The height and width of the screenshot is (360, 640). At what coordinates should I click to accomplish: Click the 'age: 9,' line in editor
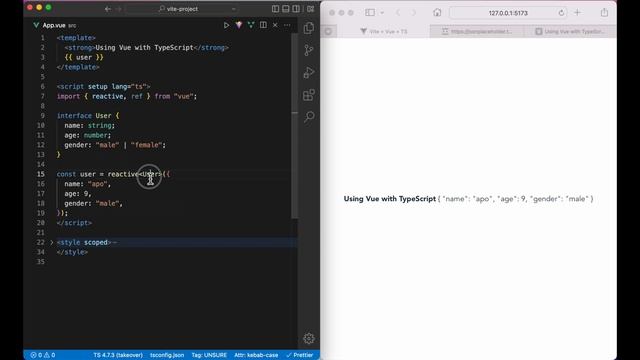click(x=78, y=194)
